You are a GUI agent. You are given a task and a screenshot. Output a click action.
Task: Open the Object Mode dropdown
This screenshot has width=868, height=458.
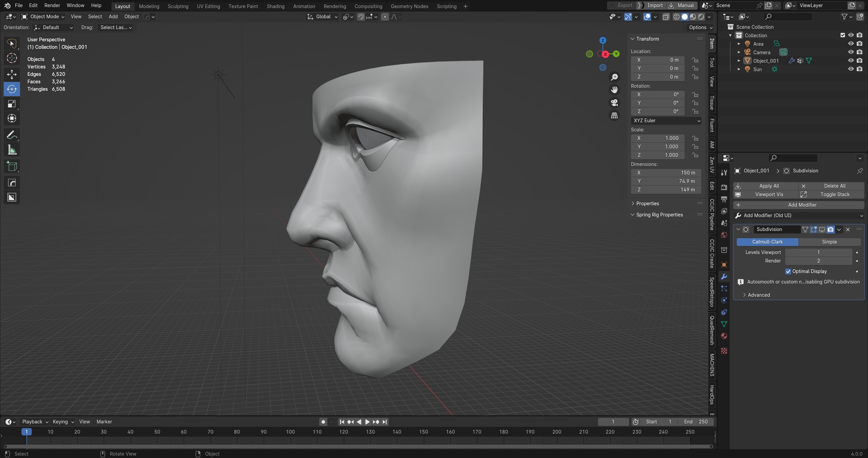click(x=43, y=17)
